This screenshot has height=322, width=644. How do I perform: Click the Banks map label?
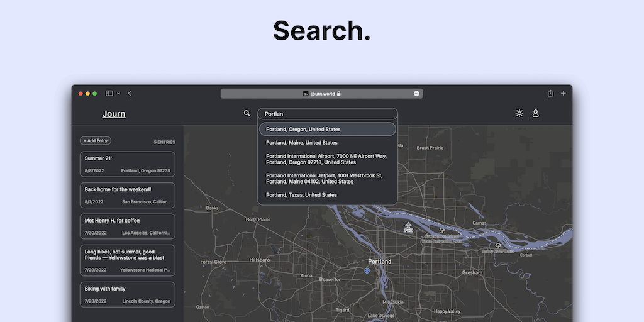pyautogui.click(x=212, y=208)
